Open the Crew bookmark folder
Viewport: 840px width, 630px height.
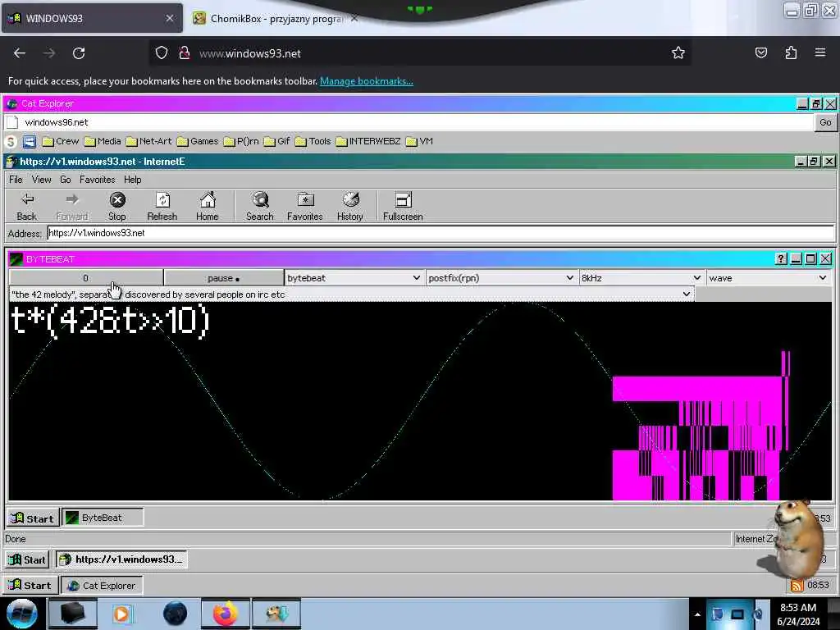[61, 141]
